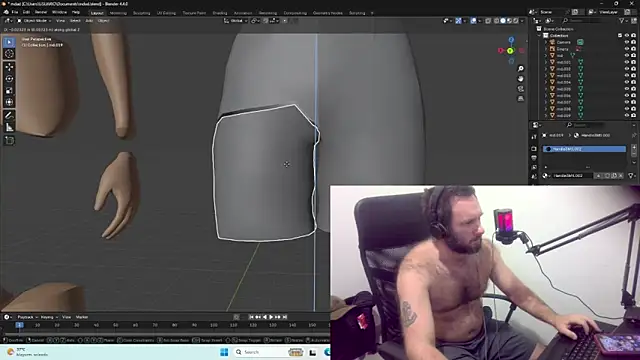The width and height of the screenshot is (640, 360).
Task: Open the Keying dropdown in timeline
Action: (x=49, y=317)
